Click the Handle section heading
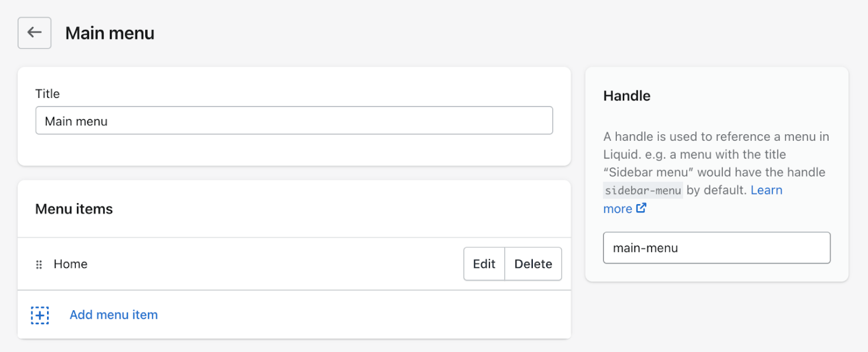 [626, 95]
